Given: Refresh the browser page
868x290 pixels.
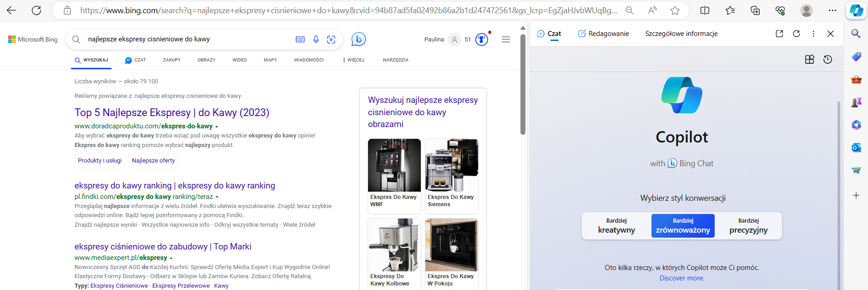Looking at the screenshot, I should 36,10.
